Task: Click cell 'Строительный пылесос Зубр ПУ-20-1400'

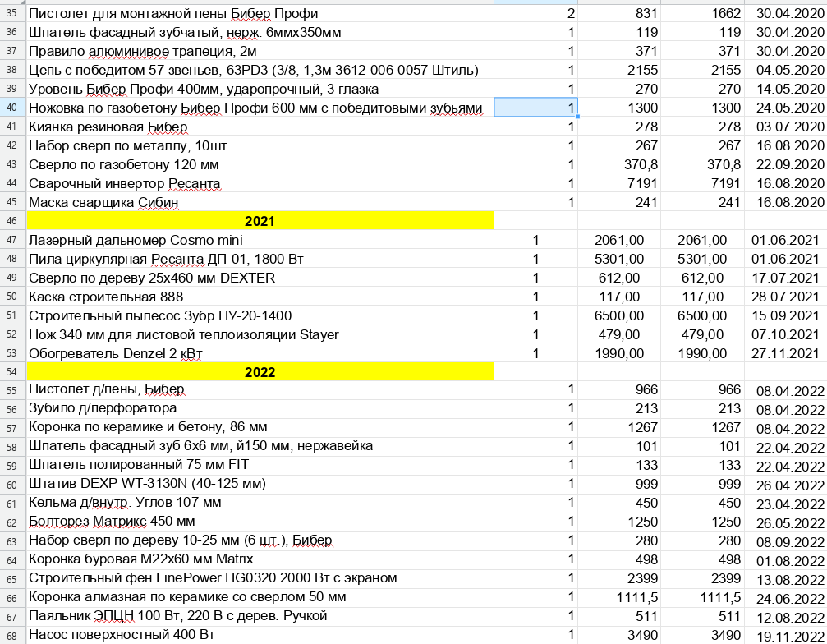Action: pyautogui.click(x=260, y=315)
